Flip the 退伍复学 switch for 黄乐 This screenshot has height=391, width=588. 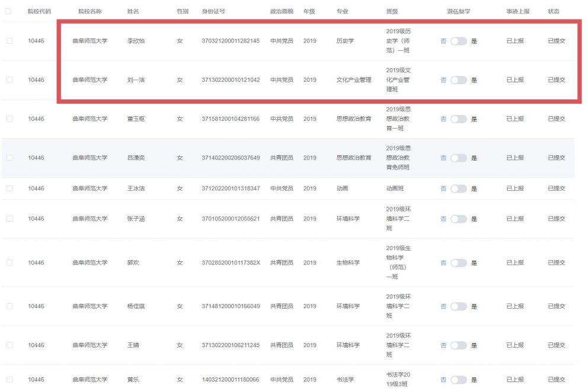[459, 380]
